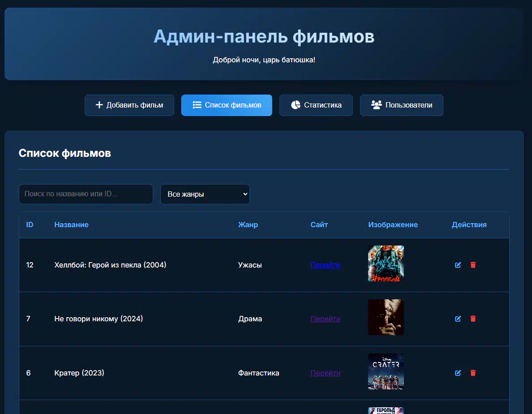Delete the Не говори никому movie entry
Screen dimensions: 532x414
(x=473, y=319)
